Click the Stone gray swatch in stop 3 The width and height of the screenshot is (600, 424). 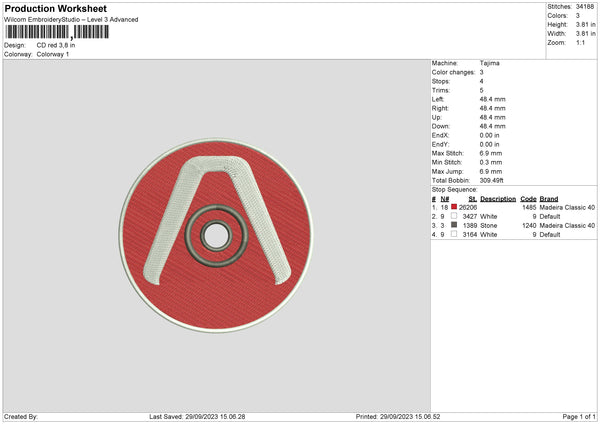click(x=454, y=225)
